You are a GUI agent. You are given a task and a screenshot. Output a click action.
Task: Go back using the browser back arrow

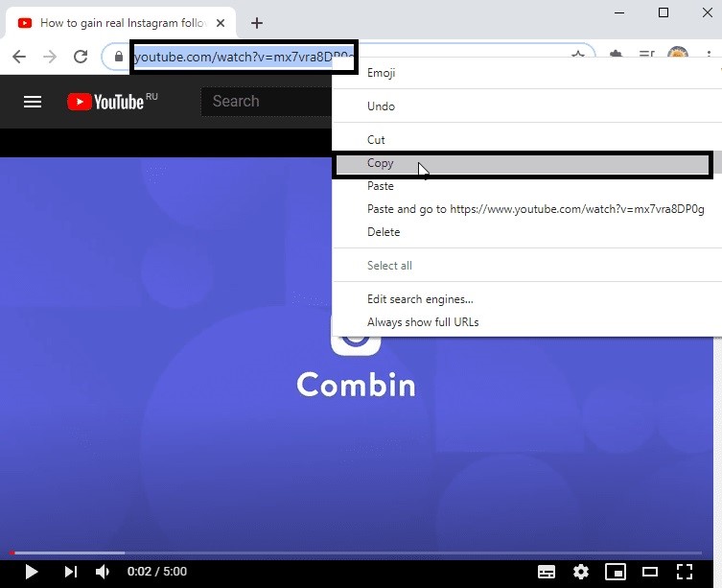19,57
